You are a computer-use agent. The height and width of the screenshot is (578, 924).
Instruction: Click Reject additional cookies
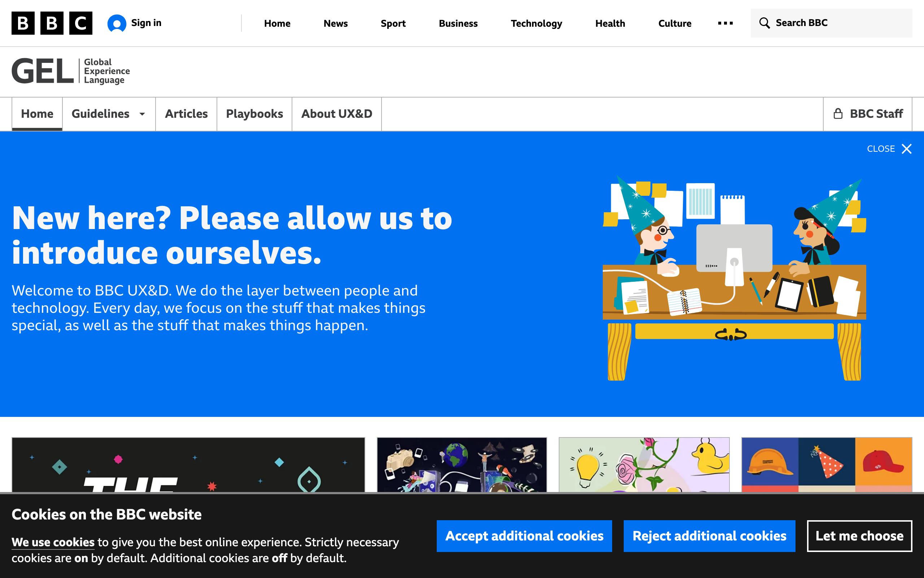click(709, 536)
